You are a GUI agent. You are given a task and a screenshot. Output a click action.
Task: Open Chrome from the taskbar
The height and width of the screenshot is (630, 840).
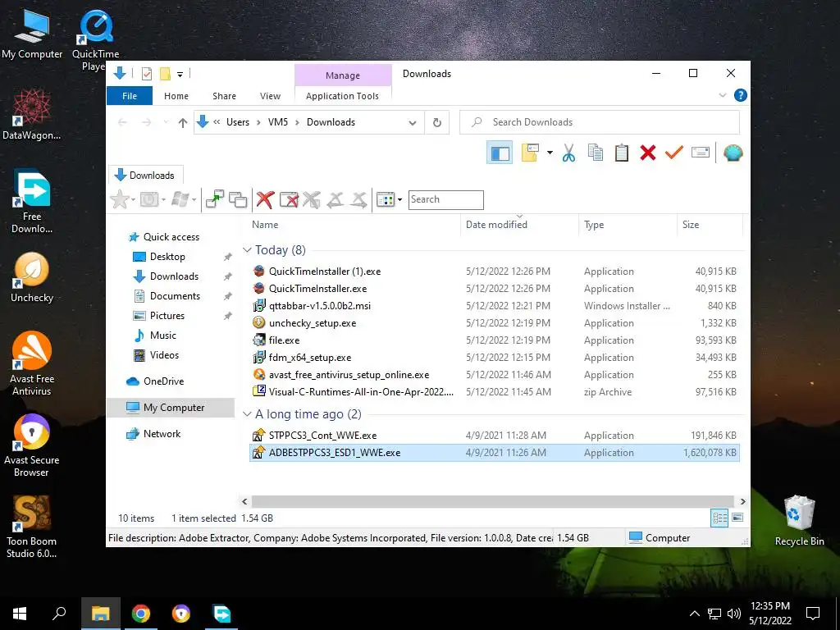141,614
